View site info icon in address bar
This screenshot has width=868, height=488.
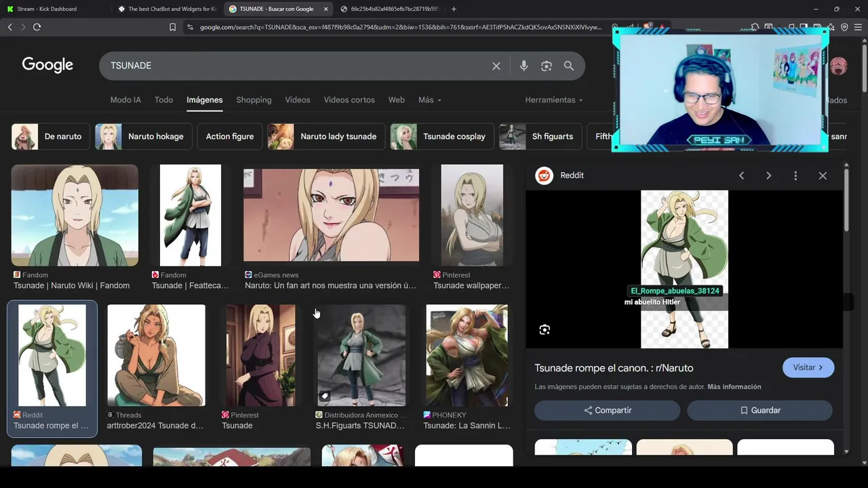190,27
